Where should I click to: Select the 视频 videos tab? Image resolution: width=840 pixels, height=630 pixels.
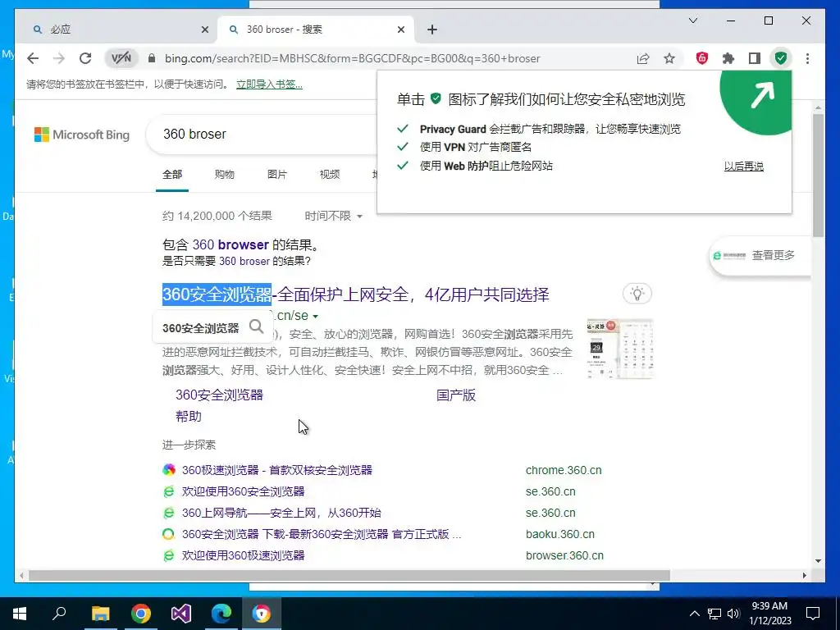coord(330,174)
